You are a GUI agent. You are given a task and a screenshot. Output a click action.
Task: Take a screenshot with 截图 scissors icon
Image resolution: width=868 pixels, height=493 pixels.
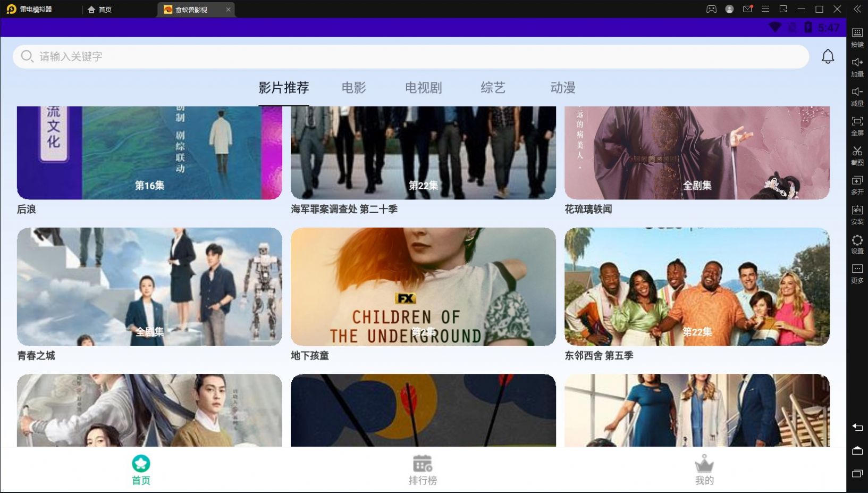pyautogui.click(x=857, y=154)
